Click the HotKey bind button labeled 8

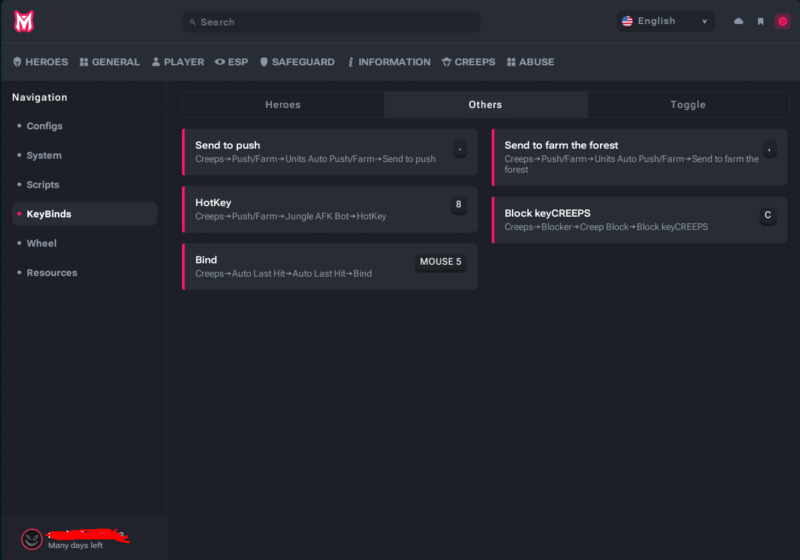point(459,205)
